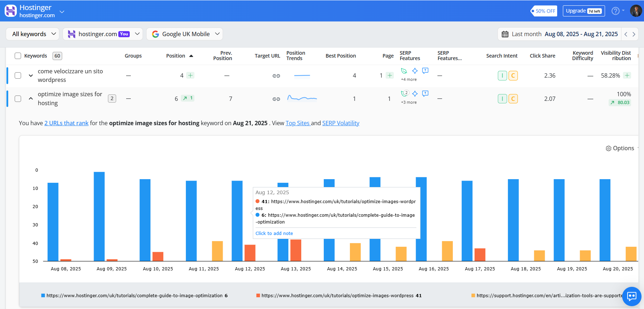Toggle optimize-images-wordpress legend series

pos(339,295)
